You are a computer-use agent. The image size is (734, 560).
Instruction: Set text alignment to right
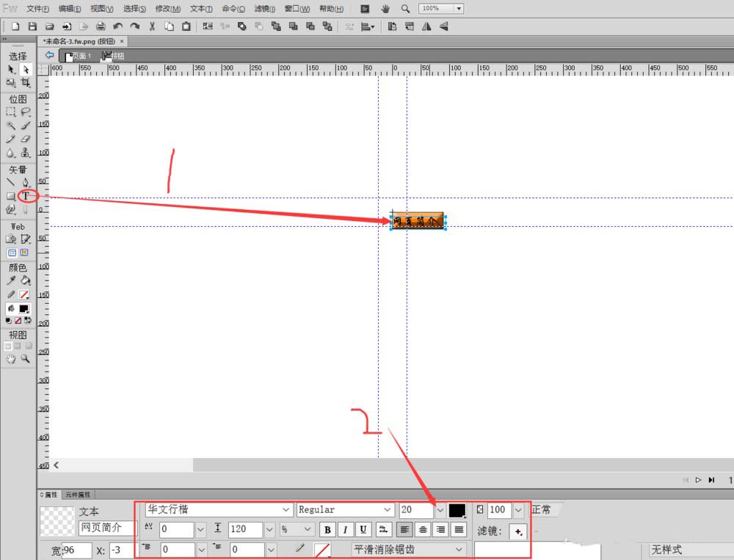pyautogui.click(x=440, y=530)
